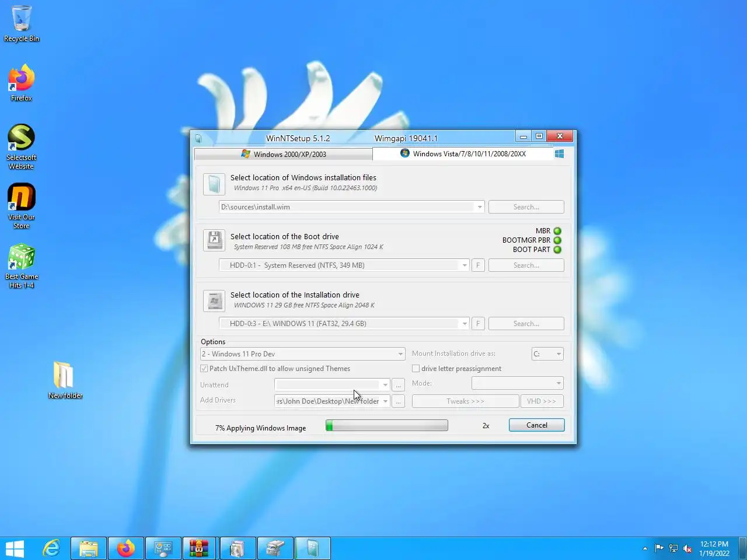Click the 2x speed label

pyautogui.click(x=486, y=426)
